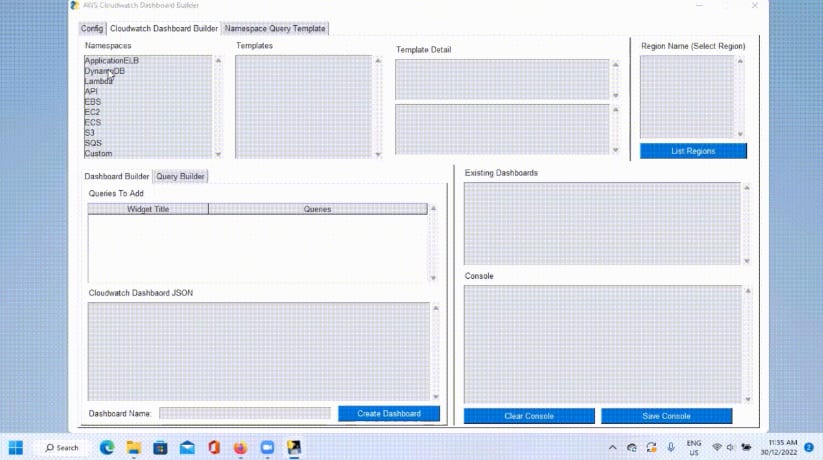Click Region Name list scroll down arrow

point(740,134)
